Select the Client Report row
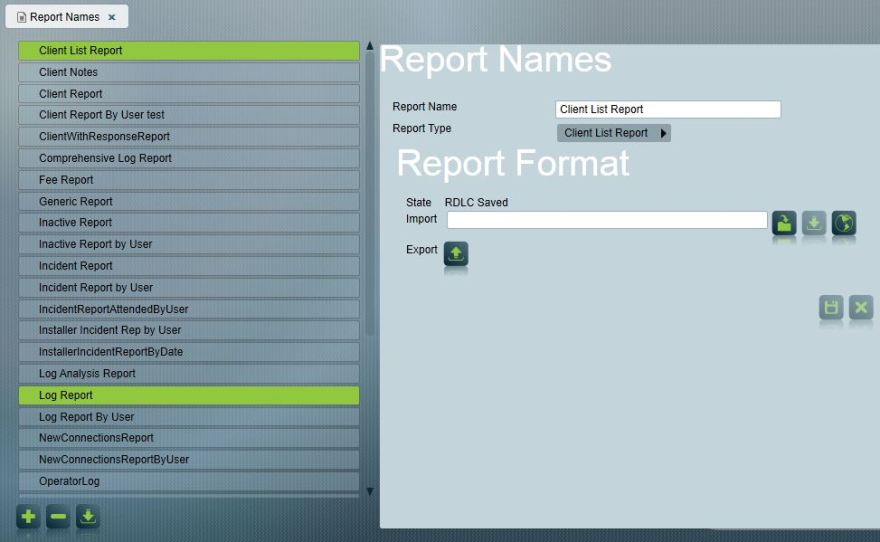The height and width of the screenshot is (542, 880). [x=189, y=94]
